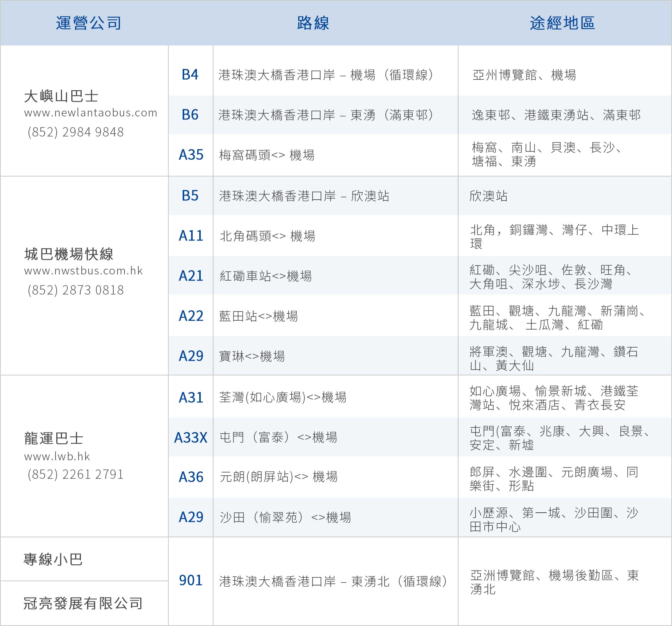Select route code A35
672x626 pixels.
(191, 155)
